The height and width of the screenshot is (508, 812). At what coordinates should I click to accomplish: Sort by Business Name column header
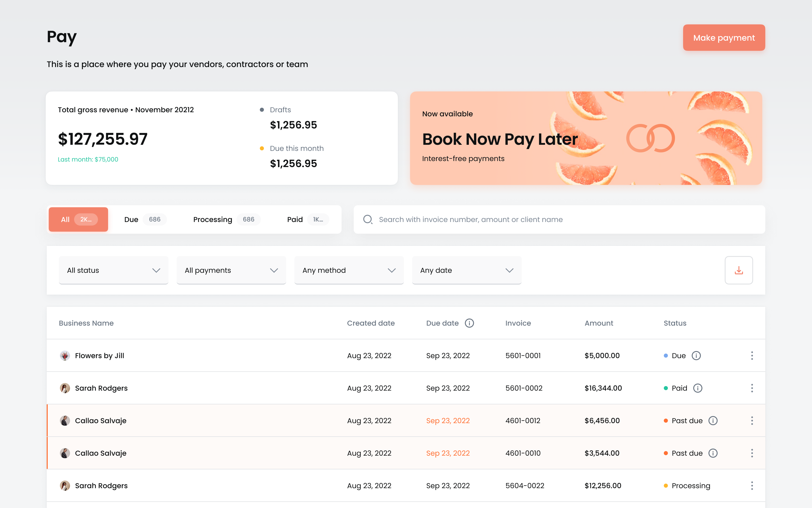point(86,323)
